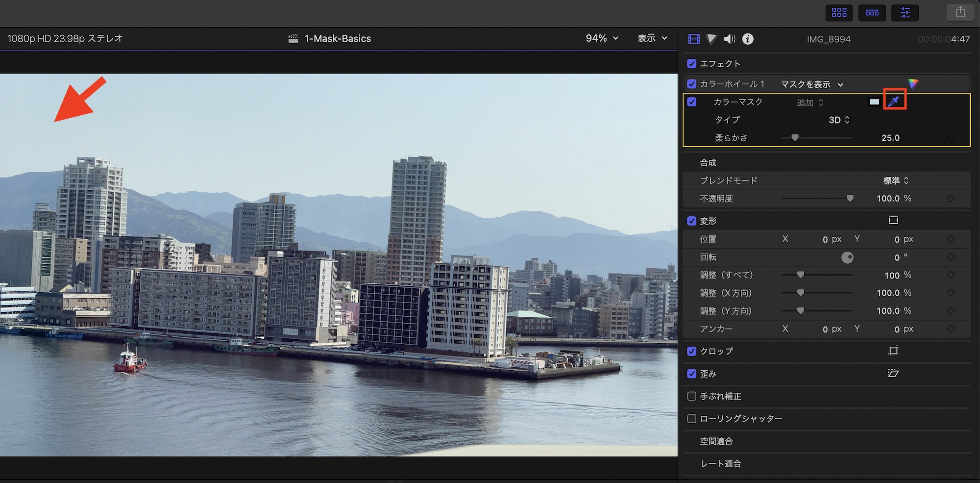The image size is (980, 483).
Task: Click the sky area in viewer
Action: pos(294,123)
